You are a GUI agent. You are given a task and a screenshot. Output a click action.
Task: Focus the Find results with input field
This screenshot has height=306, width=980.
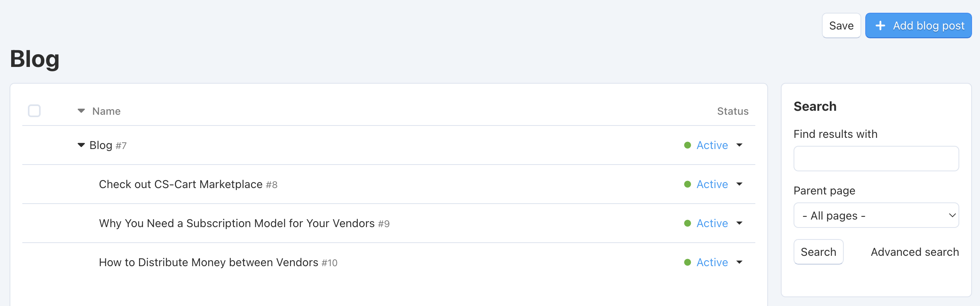pyautogui.click(x=876, y=159)
